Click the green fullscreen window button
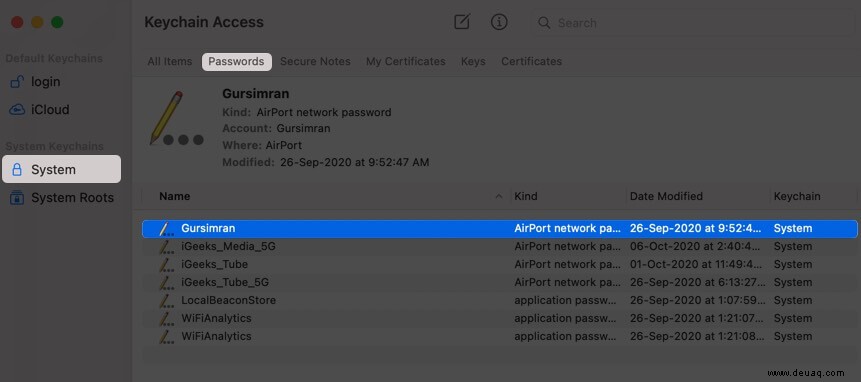This screenshot has height=382, width=861. 57,23
